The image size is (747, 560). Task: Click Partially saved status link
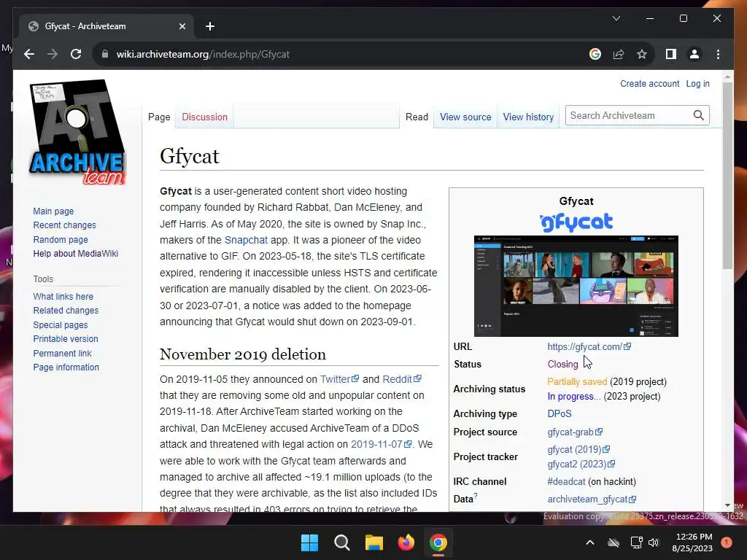pyautogui.click(x=577, y=382)
